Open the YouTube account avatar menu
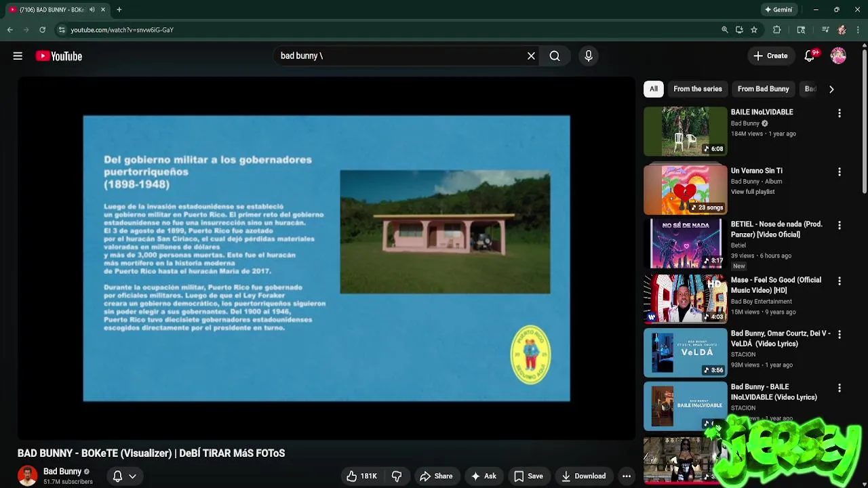The width and height of the screenshot is (868, 488). (839, 56)
